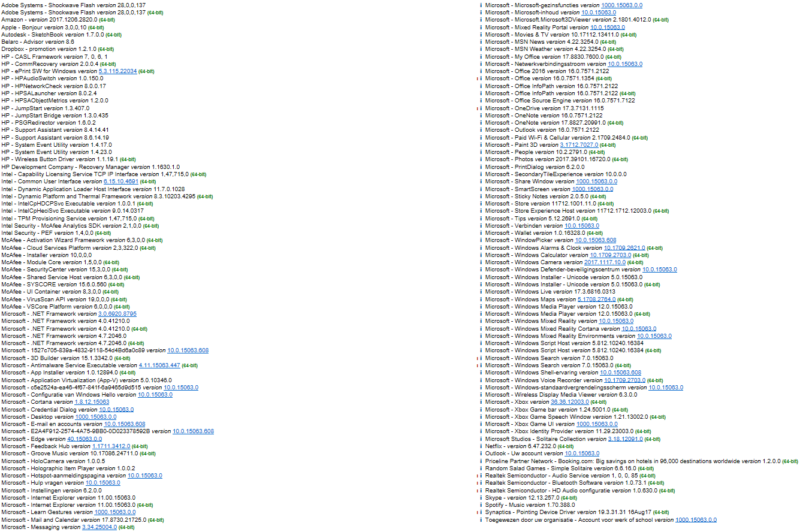The height and width of the screenshot is (532, 806).
Task: Select info icon for Xbox Game Speech Window
Action: pos(481,417)
